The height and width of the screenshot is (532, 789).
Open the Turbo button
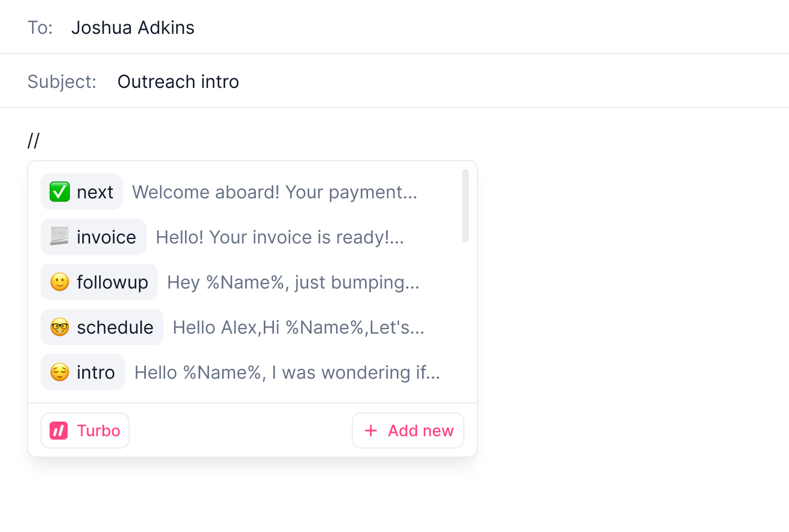coord(85,431)
